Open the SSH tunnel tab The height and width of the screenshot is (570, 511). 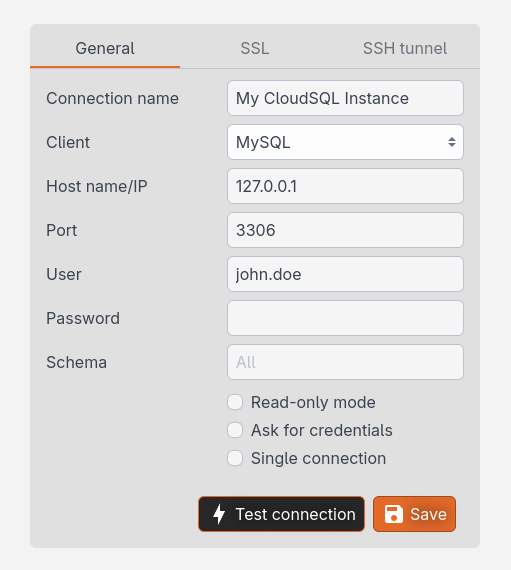(405, 48)
